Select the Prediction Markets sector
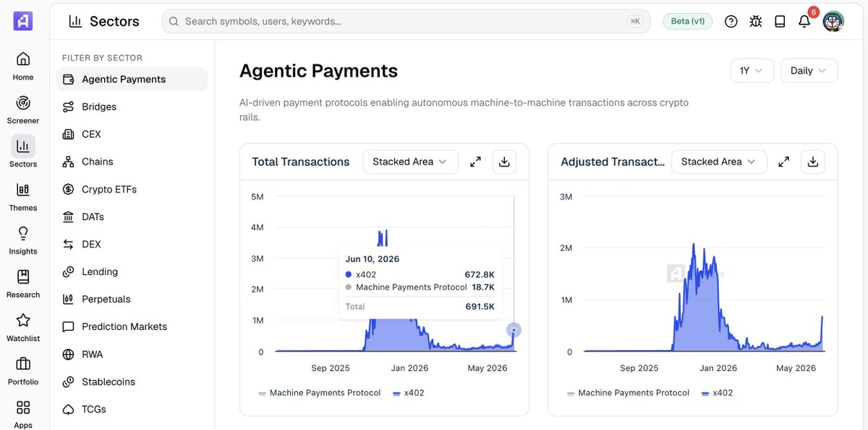Image resolution: width=868 pixels, height=430 pixels. pyautogui.click(x=132, y=326)
